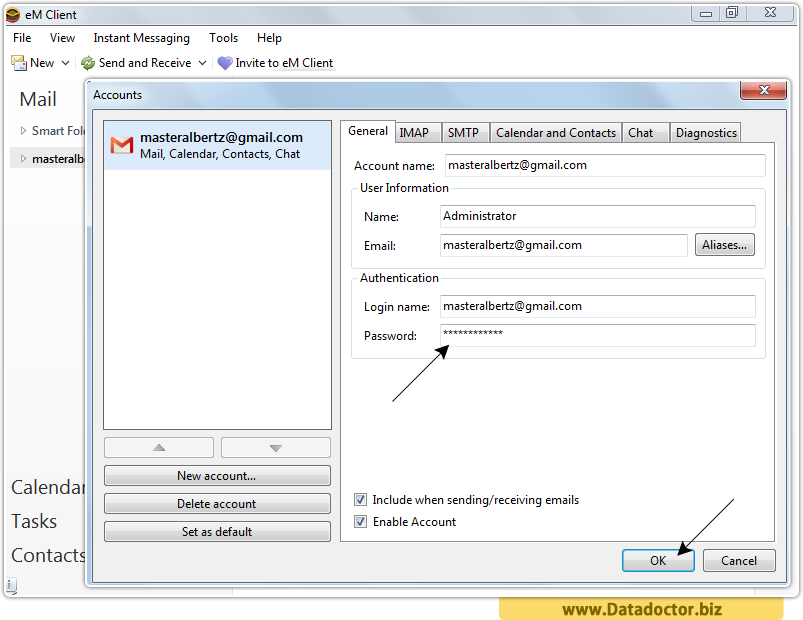The image size is (803, 620).
Task: Open the File menu
Action: (x=22, y=38)
